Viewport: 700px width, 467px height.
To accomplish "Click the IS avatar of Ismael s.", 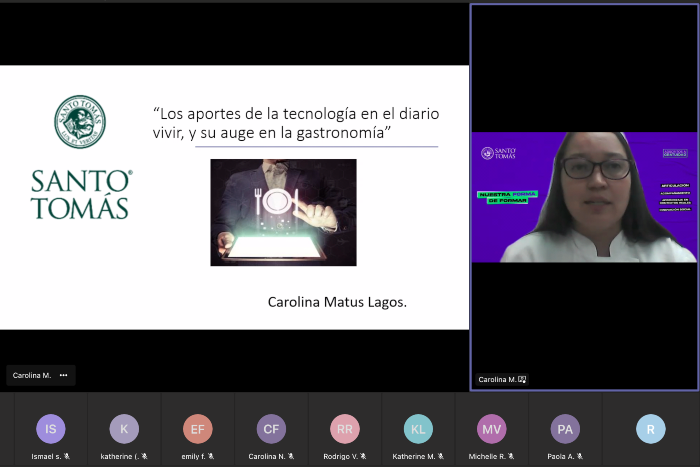I will (x=50, y=429).
